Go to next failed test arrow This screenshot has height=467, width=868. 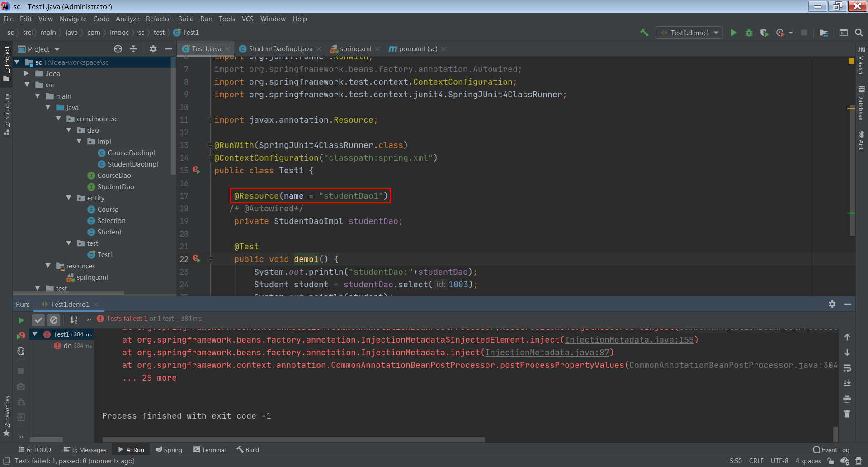pyautogui.click(x=847, y=353)
